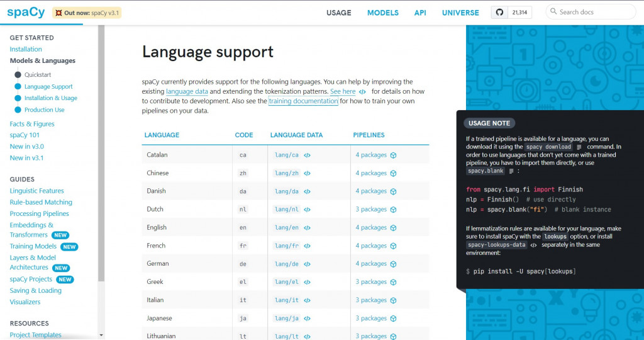The height and width of the screenshot is (340, 644).
Task: Open 'New in v3.0' sidebar link
Action: 26,146
